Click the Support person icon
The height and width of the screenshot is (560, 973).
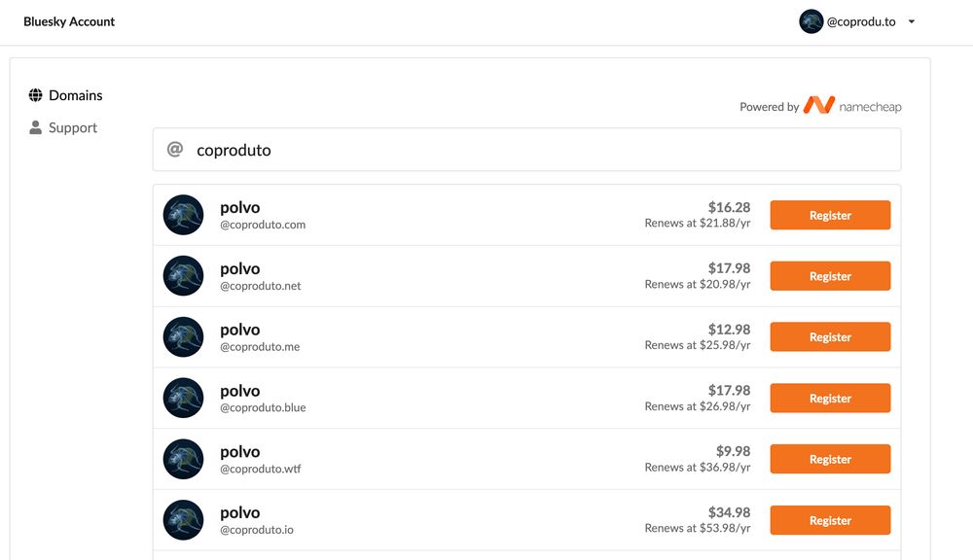(36, 127)
